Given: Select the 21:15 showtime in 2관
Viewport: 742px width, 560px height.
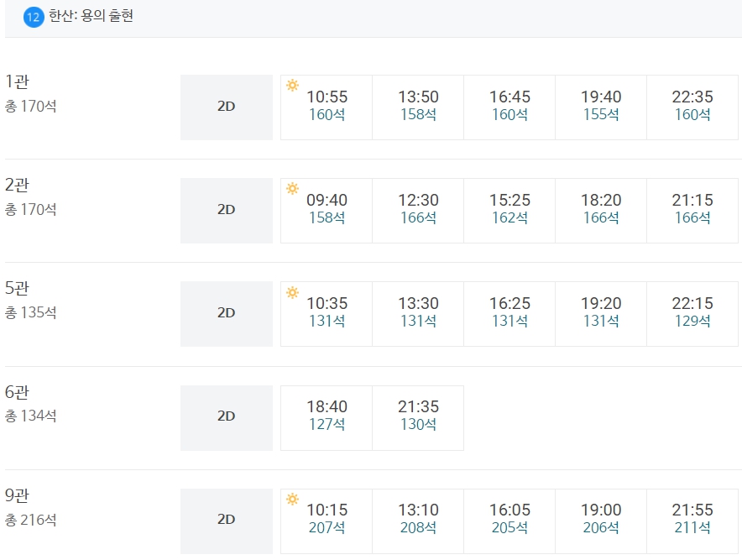Looking at the screenshot, I should [x=692, y=210].
